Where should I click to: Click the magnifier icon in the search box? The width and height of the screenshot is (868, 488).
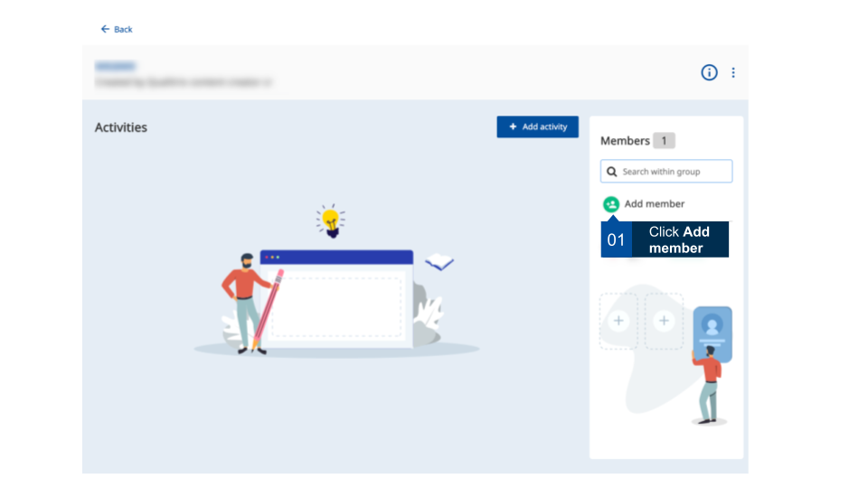click(612, 172)
